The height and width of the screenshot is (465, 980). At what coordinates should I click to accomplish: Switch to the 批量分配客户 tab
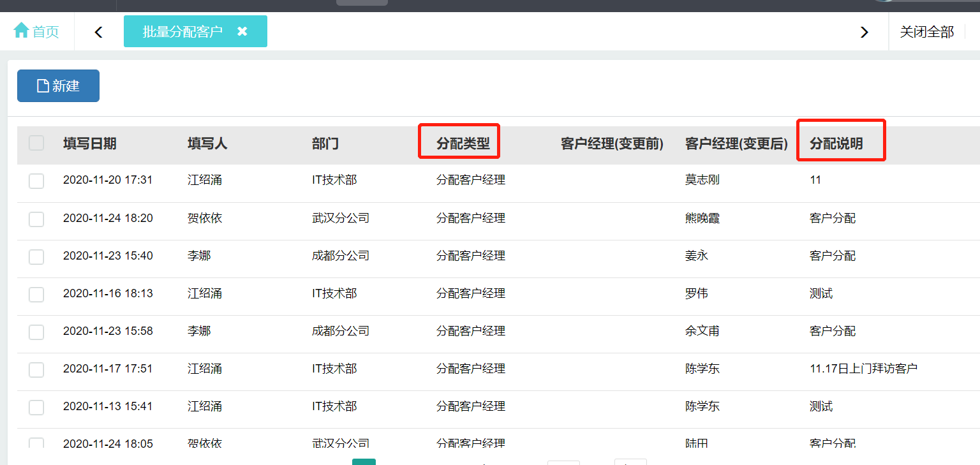(x=182, y=31)
